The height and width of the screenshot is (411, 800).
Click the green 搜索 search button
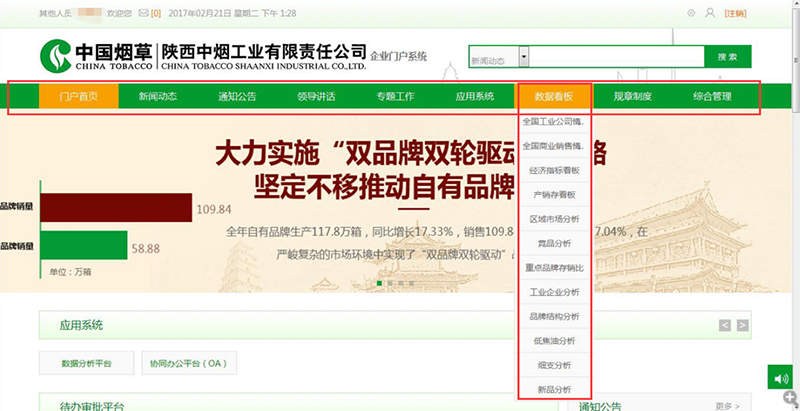(728, 57)
